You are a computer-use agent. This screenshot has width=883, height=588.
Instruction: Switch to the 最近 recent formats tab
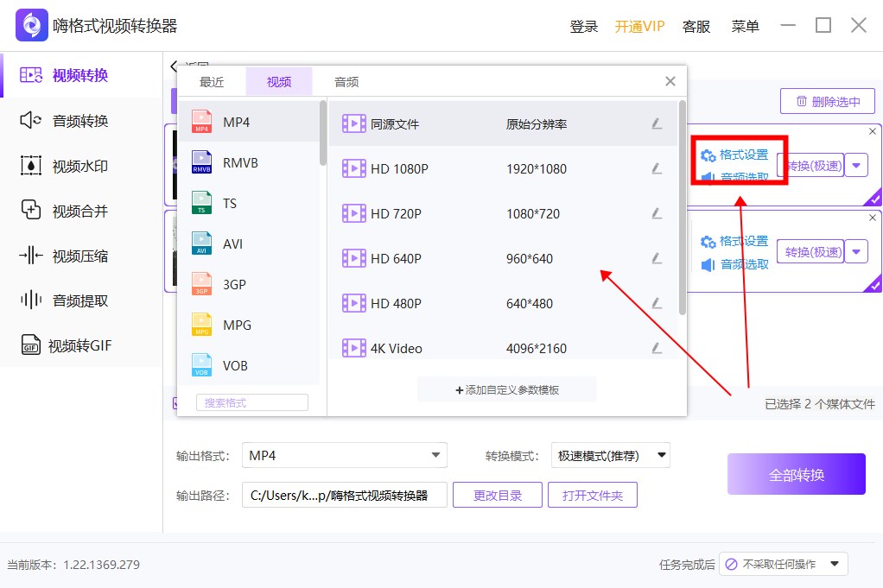(212, 81)
